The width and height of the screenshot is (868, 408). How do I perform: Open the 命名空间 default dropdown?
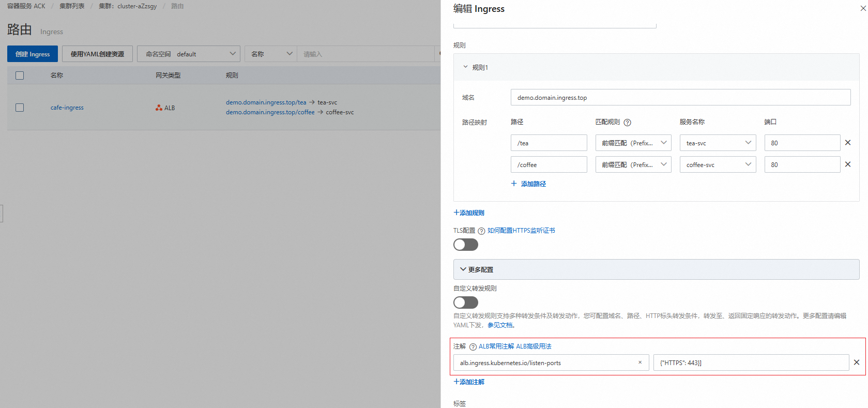point(189,54)
